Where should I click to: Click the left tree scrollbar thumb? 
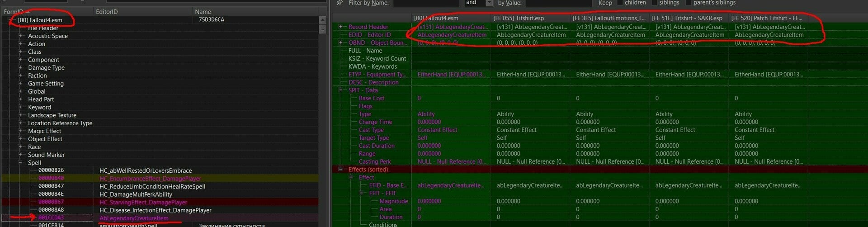[322, 29]
